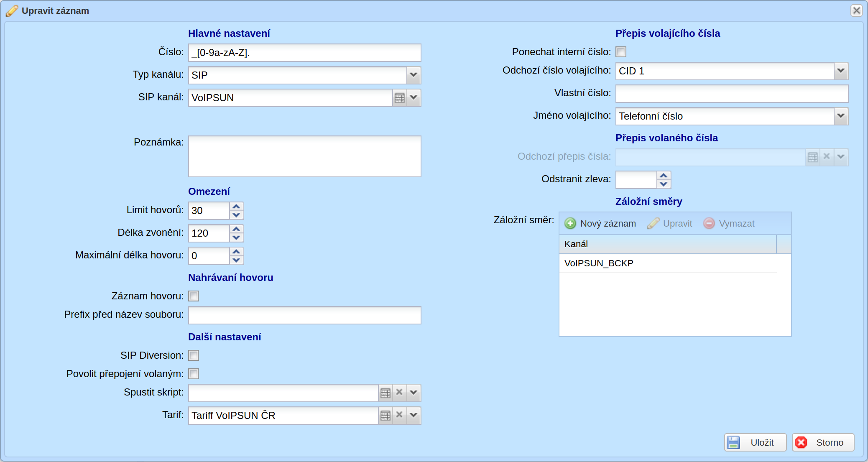The width and height of the screenshot is (868, 462).
Task: Save the record with Uložit
Action: [x=755, y=442]
